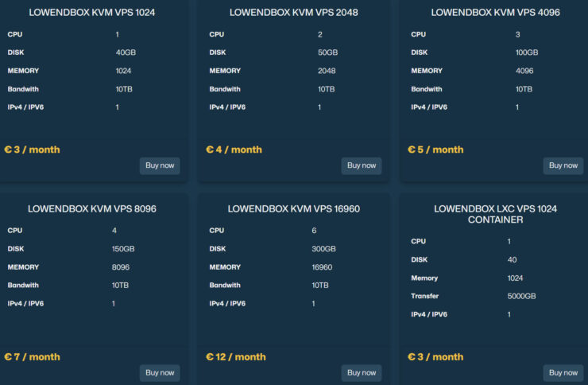Click the € 3 / month price of LXC container
The height and width of the screenshot is (385, 588).
click(435, 357)
